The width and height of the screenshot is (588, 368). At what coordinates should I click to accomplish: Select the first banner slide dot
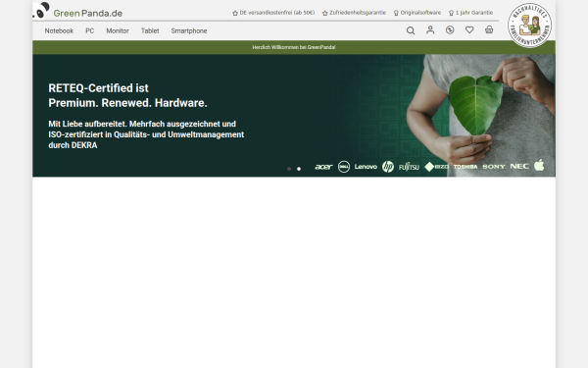pos(289,169)
